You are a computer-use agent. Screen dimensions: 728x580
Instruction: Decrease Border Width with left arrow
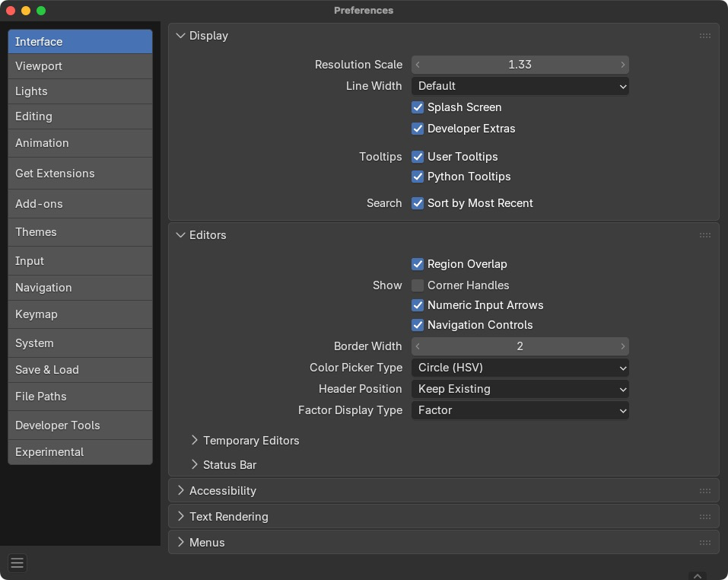418,346
